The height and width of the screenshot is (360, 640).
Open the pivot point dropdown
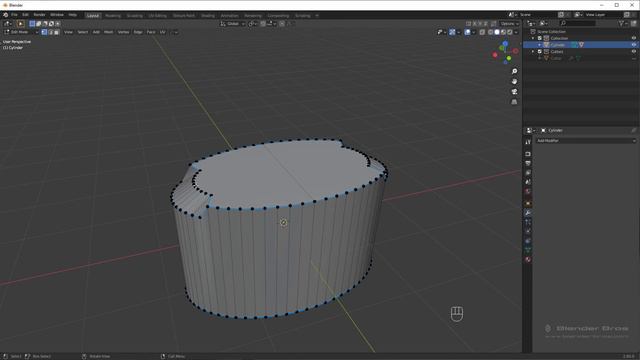coord(253,24)
